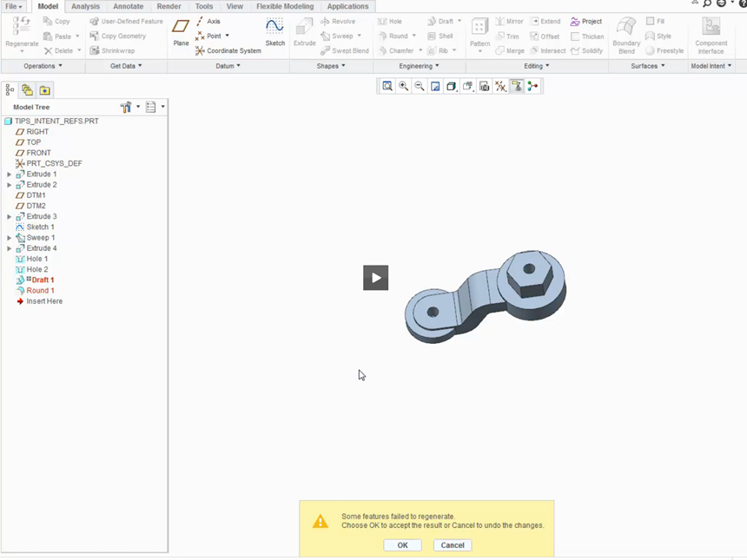Screen dimensions: 747x560
Task: Open Component Interface tool
Action: tap(711, 36)
